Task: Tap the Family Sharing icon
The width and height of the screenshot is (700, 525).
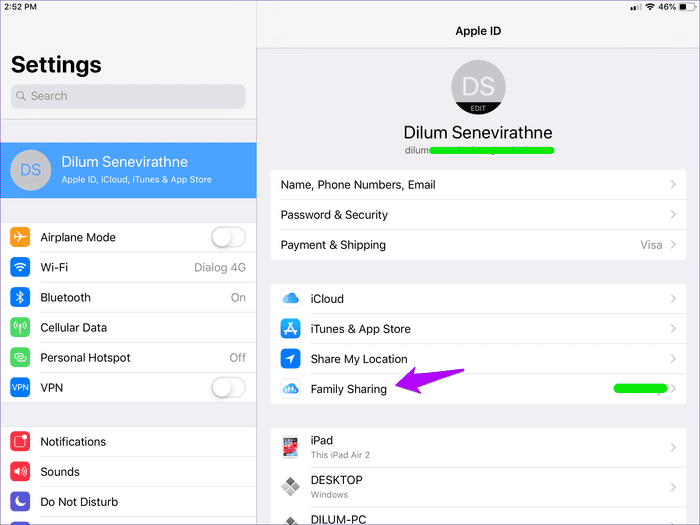Action: pyautogui.click(x=291, y=389)
